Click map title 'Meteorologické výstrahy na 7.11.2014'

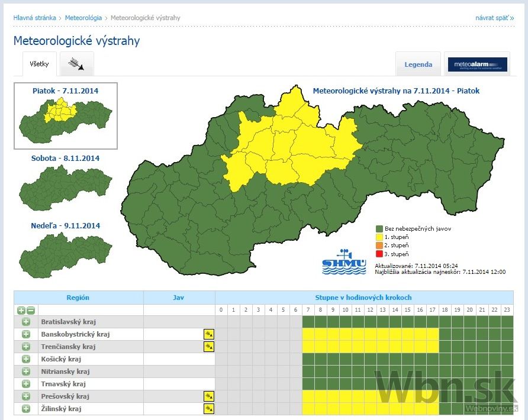[x=396, y=91]
